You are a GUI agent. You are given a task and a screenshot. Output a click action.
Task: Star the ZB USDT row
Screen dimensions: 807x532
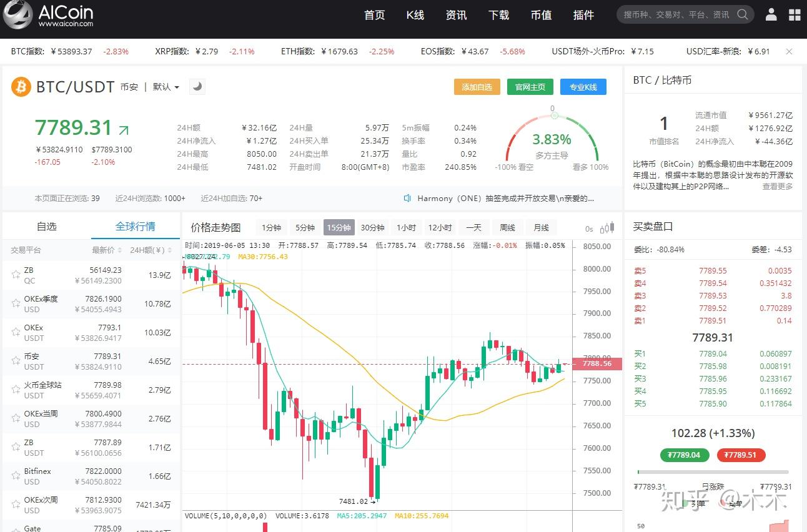pyautogui.click(x=16, y=447)
